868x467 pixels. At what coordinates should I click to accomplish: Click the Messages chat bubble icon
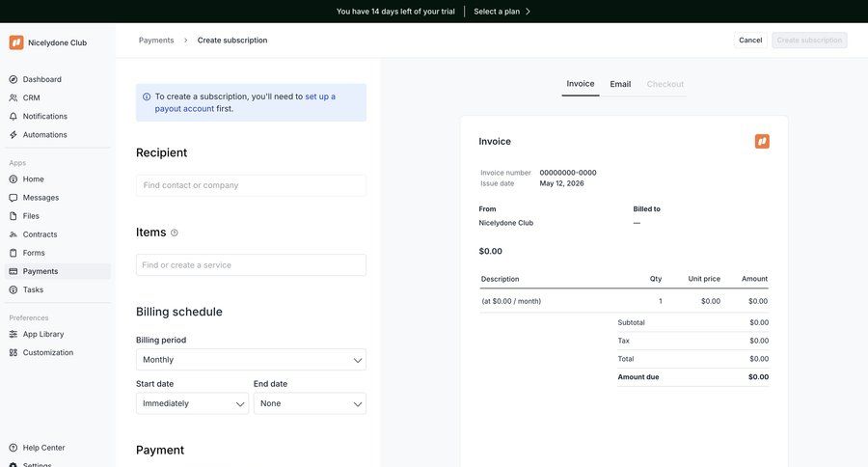click(14, 197)
